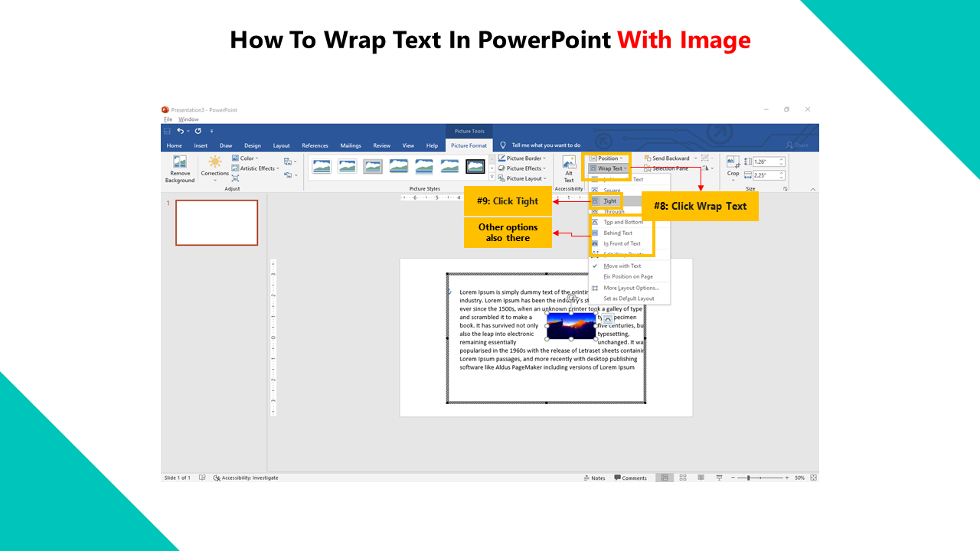Open the Picture Border dropdown
Screen dimensions: 980x551
pos(522,158)
